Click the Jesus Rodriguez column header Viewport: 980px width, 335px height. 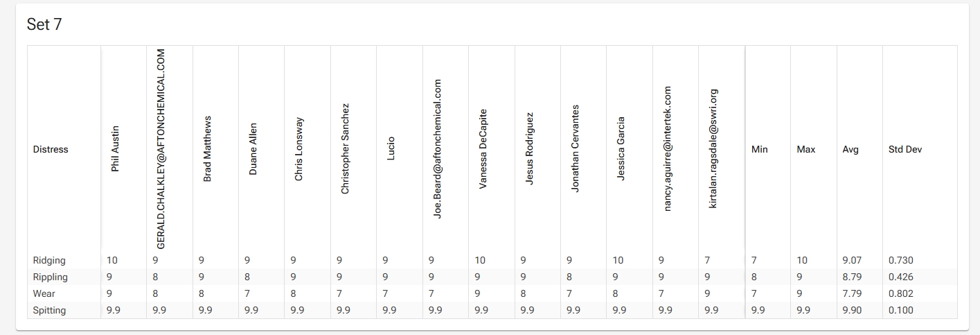[x=529, y=149]
